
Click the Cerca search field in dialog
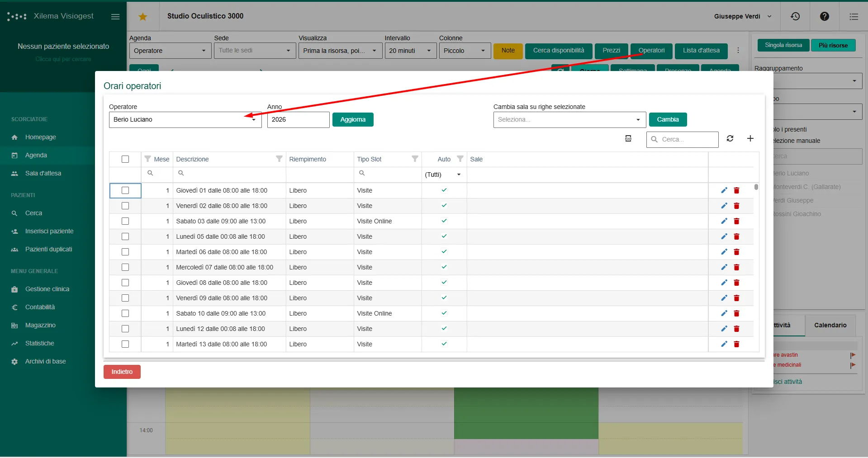point(683,139)
